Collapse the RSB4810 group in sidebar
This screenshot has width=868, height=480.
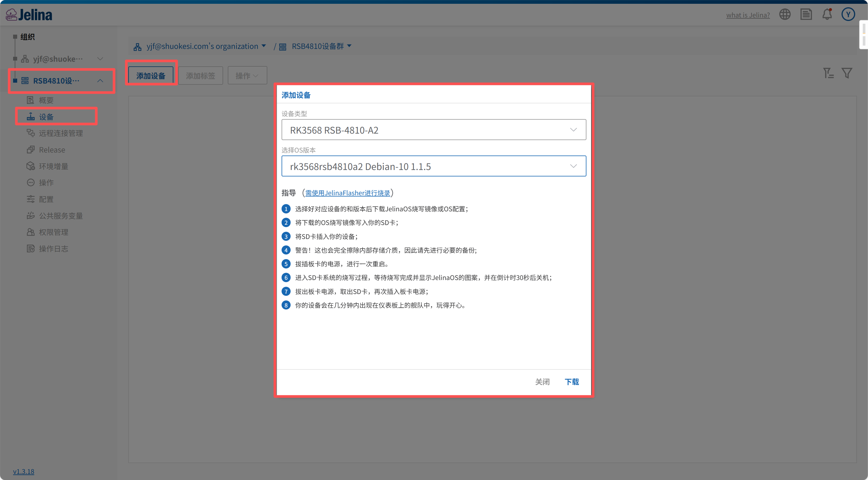pos(100,81)
